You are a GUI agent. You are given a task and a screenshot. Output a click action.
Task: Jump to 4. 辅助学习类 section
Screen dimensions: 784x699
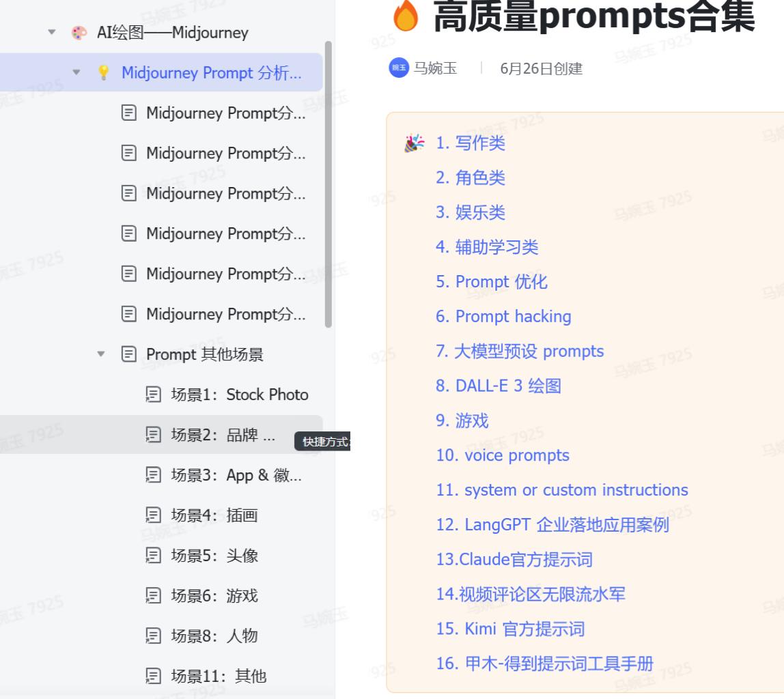click(487, 247)
